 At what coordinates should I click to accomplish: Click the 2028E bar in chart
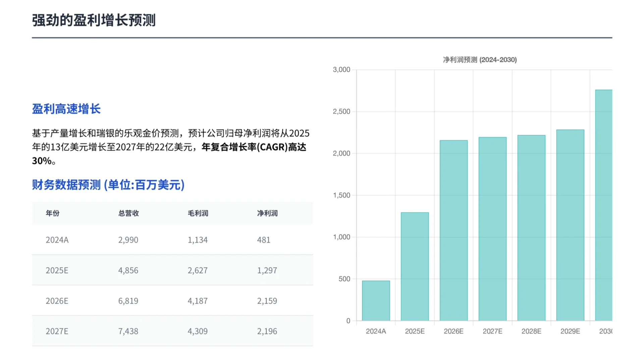(x=531, y=228)
